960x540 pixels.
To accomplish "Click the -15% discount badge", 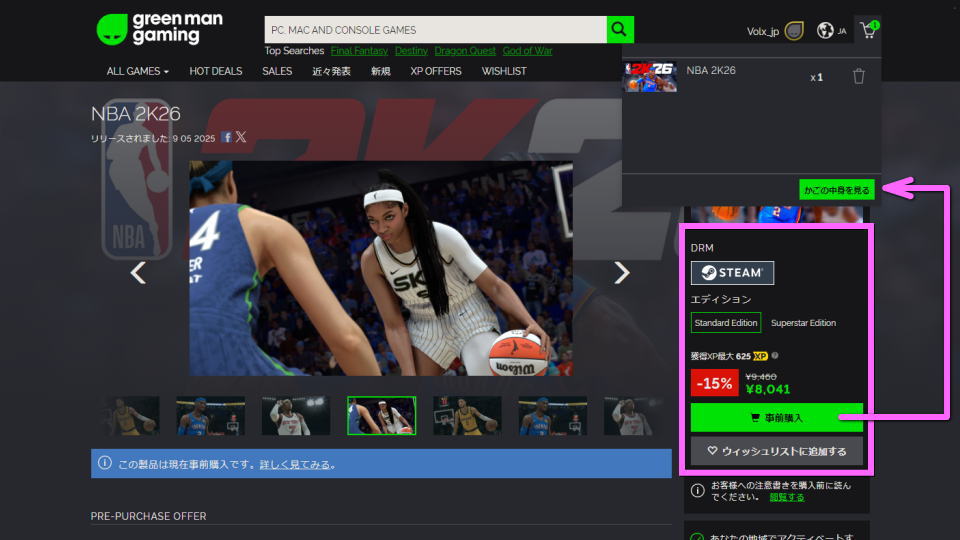I will [x=714, y=383].
